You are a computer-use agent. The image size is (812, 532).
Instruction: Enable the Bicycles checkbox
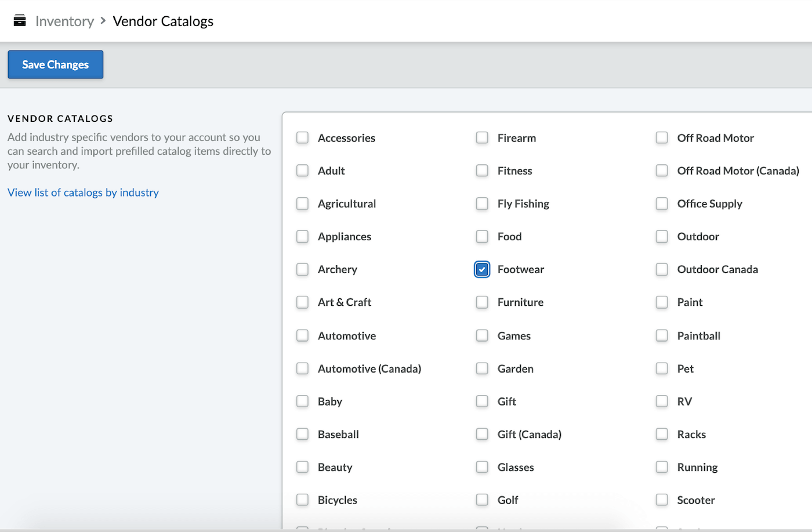coord(302,500)
